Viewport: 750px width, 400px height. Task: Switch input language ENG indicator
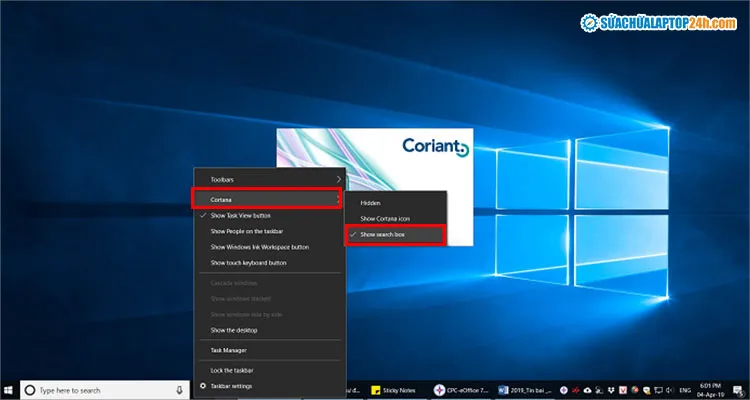[x=685, y=390]
